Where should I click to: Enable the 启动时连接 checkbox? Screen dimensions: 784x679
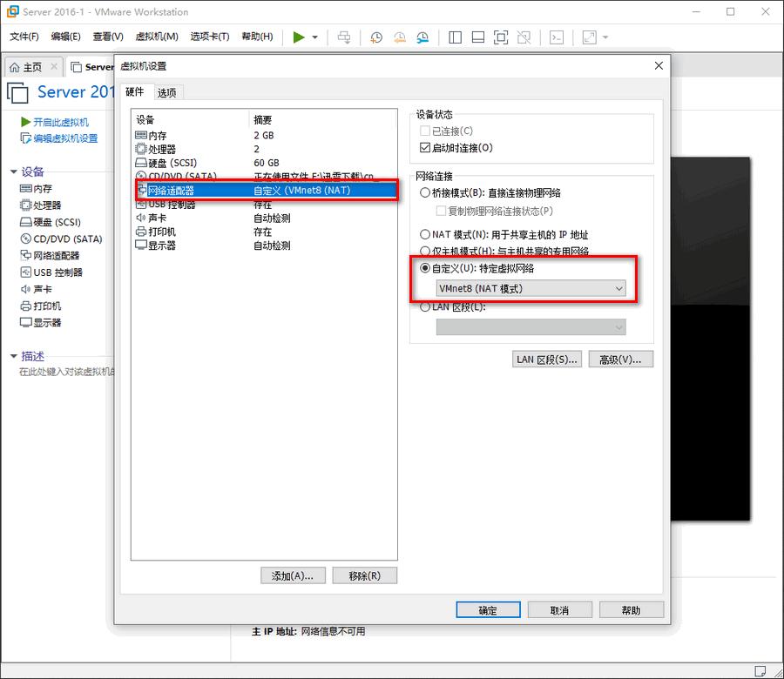425,146
